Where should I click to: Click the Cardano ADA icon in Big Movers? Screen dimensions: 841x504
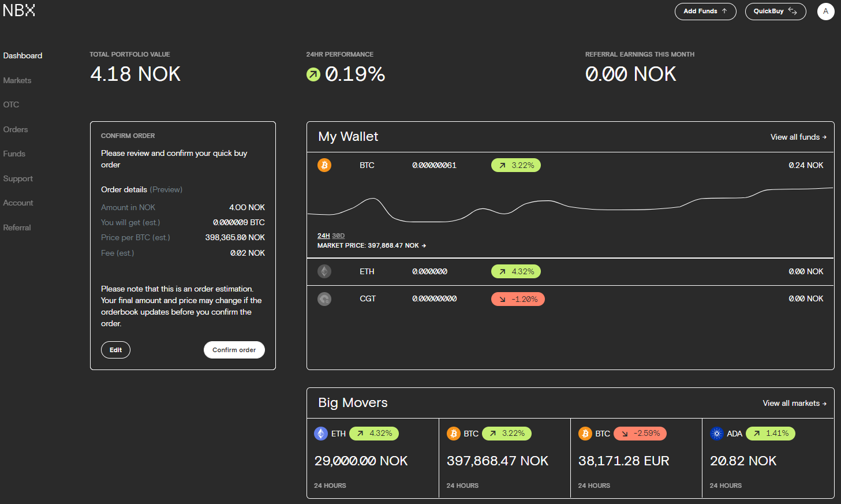point(716,434)
